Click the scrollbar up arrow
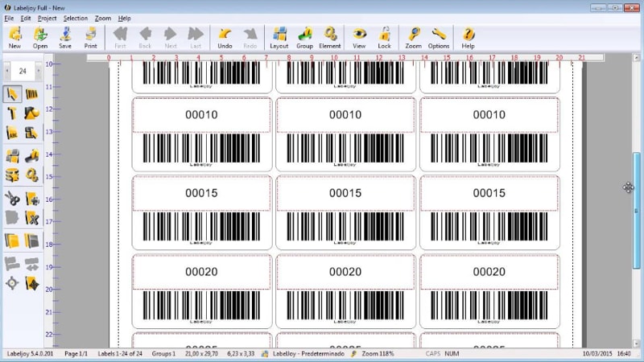This screenshot has height=362, width=644. coord(637,58)
